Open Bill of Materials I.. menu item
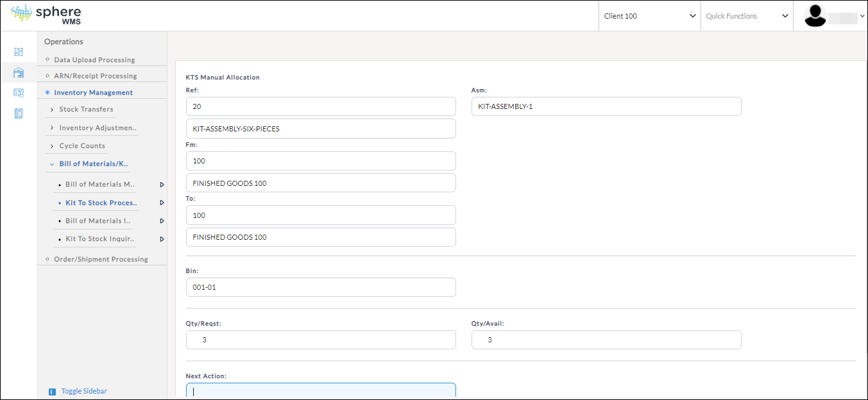This screenshot has height=400, width=868. point(98,221)
